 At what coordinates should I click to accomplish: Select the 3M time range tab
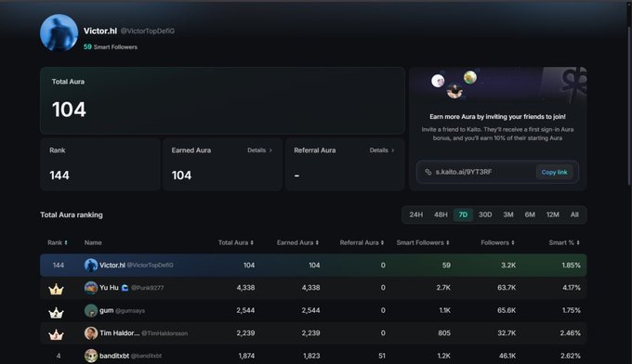(x=508, y=214)
